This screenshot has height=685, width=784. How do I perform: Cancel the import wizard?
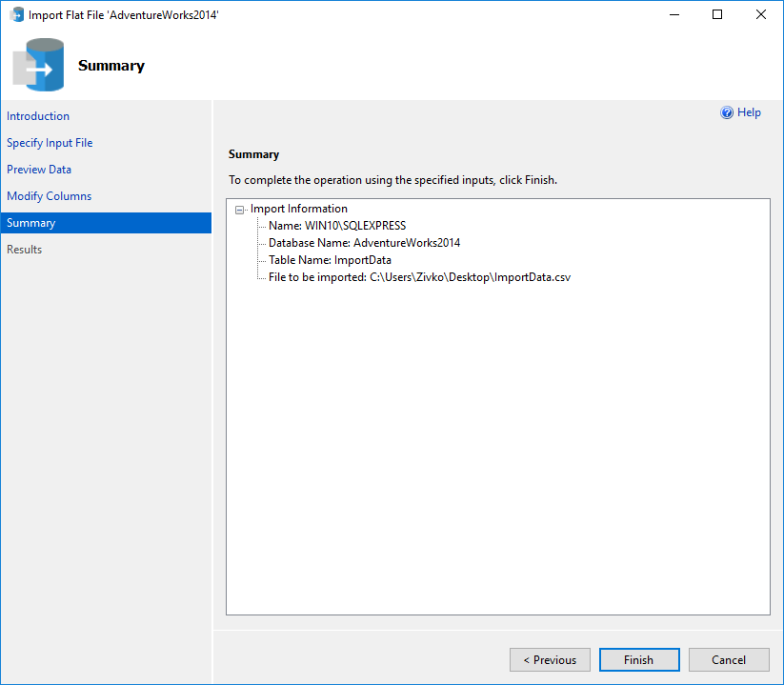pyautogui.click(x=728, y=659)
